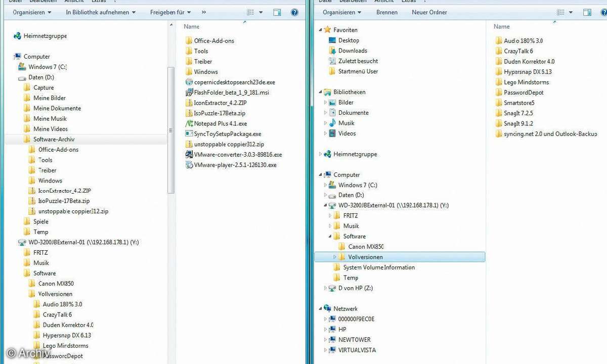This screenshot has height=364, width=607.
Task: Open Zuletzt besucht in Favoriten
Action: click(353, 61)
